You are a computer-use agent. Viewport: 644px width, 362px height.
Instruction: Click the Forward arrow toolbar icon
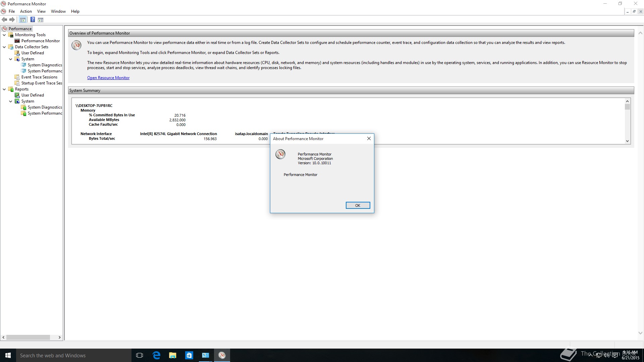coord(12,20)
